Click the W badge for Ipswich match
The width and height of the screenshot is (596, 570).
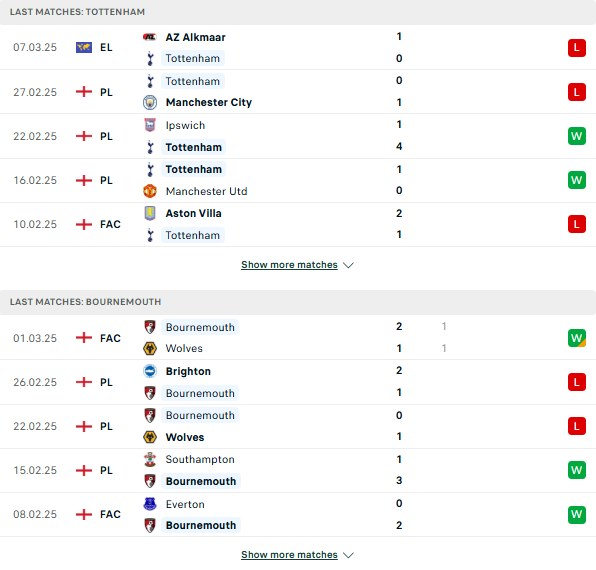point(577,136)
